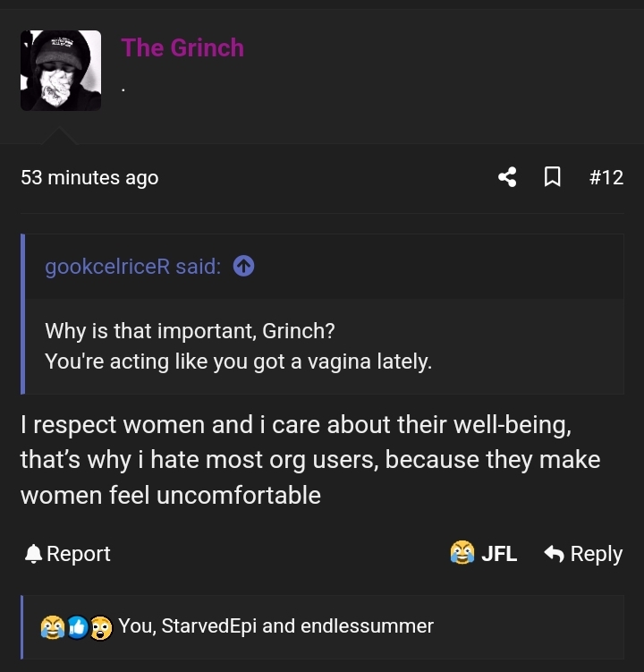644x672 pixels.
Task: Open the "53 minutes ago" timestamp link
Action: [89, 177]
